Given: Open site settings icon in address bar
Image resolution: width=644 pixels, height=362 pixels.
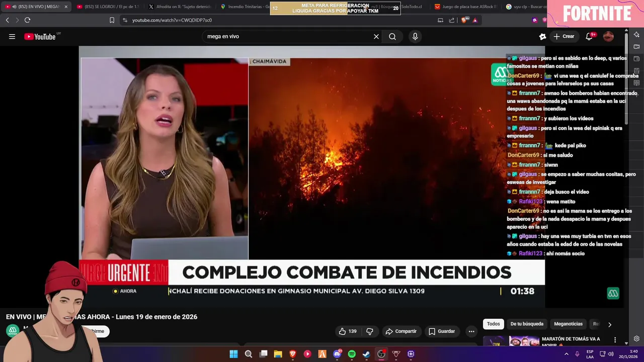Looking at the screenshot, I should pyautogui.click(x=125, y=20).
